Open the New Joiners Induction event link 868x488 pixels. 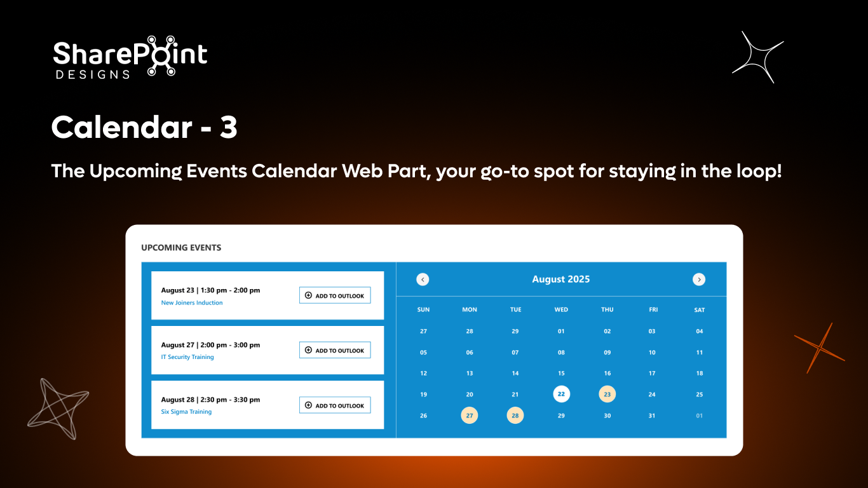pyautogui.click(x=191, y=302)
